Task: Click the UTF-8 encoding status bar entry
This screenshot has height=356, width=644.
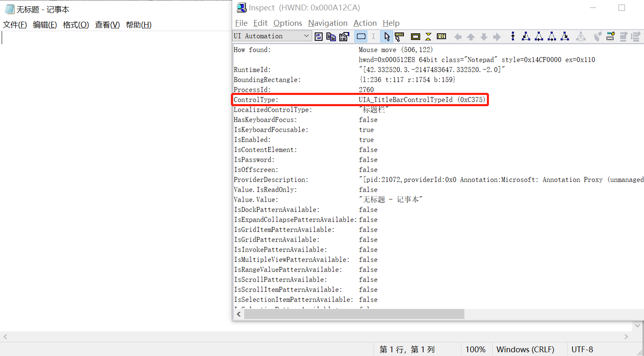Action: click(582, 349)
